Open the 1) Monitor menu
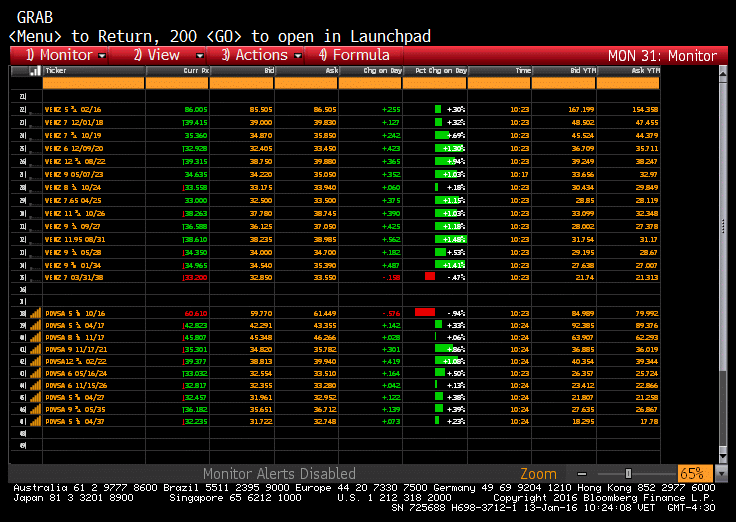 pos(59,55)
